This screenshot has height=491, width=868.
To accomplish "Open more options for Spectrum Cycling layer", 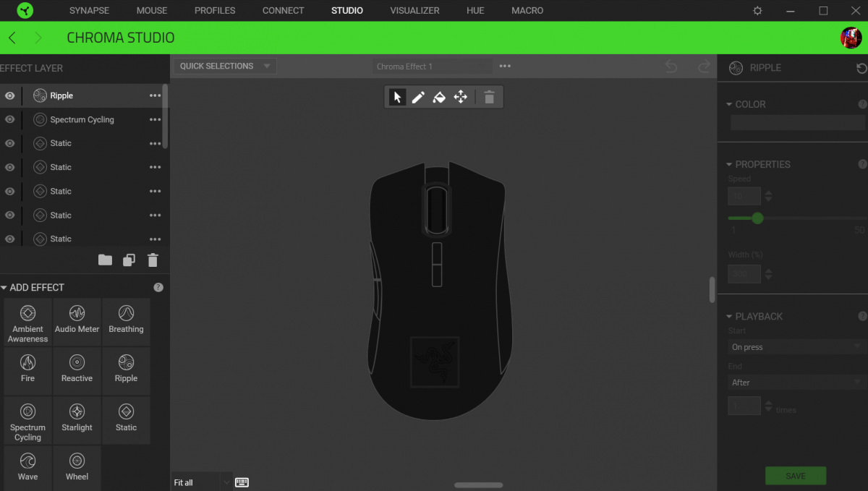I will tap(155, 119).
